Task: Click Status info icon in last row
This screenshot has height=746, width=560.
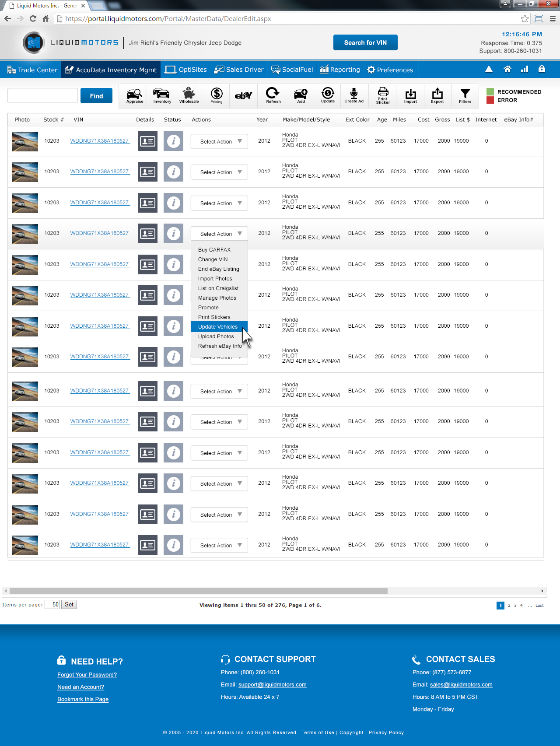Action: tap(174, 545)
